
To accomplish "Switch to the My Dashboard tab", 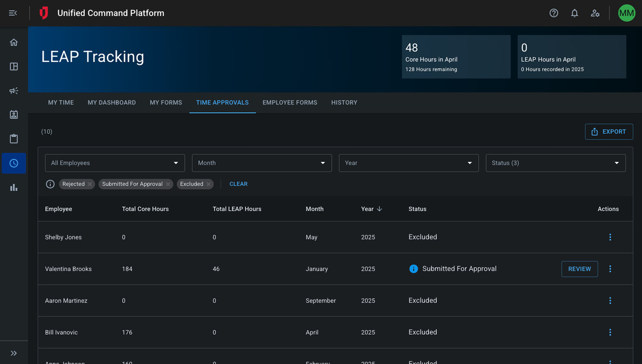I will tap(111, 103).
